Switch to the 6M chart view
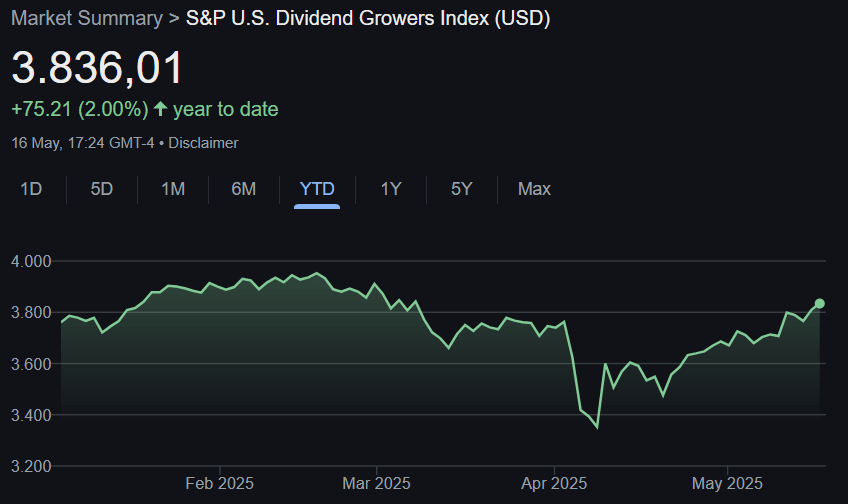The image size is (848, 504). 244,189
